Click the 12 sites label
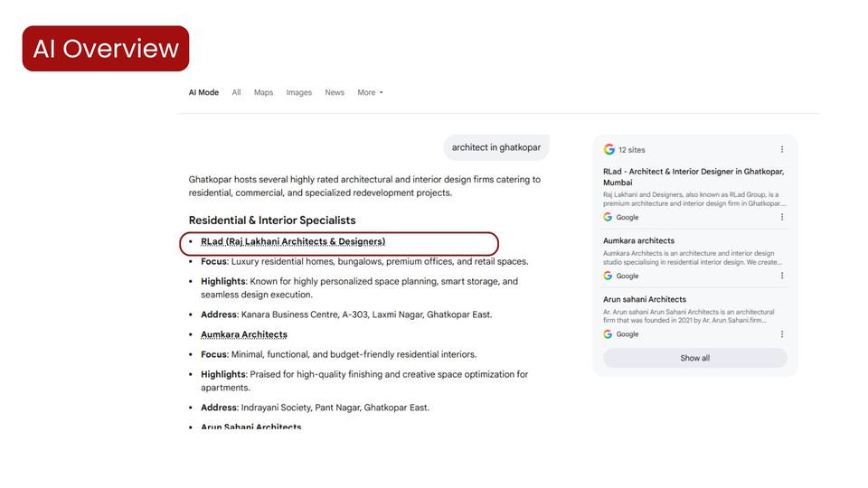The height and width of the screenshot is (488, 868). click(632, 150)
